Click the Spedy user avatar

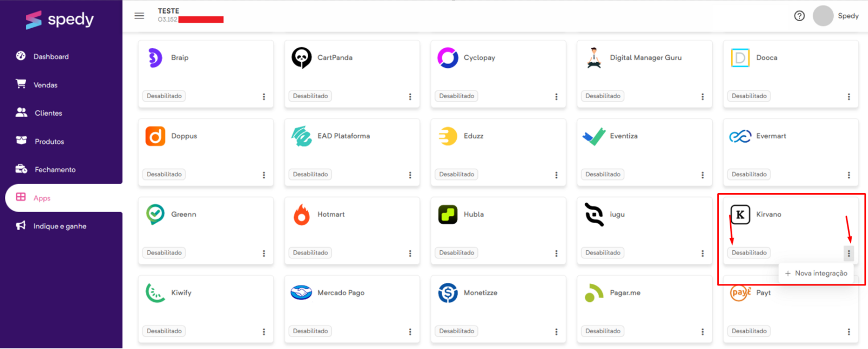tap(822, 16)
